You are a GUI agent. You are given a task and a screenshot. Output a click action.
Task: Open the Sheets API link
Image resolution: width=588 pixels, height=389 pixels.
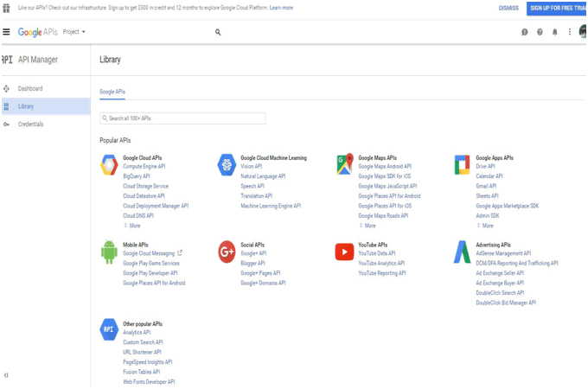coord(487,196)
